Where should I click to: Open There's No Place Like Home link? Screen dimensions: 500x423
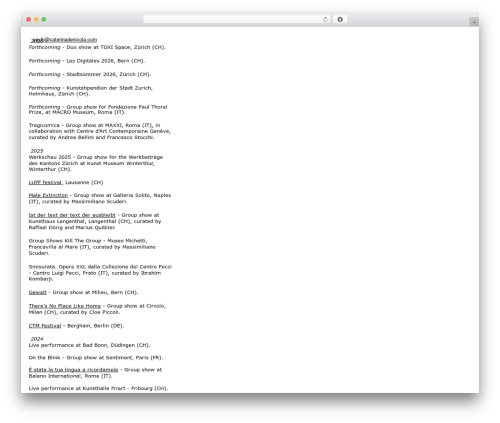coord(65,306)
